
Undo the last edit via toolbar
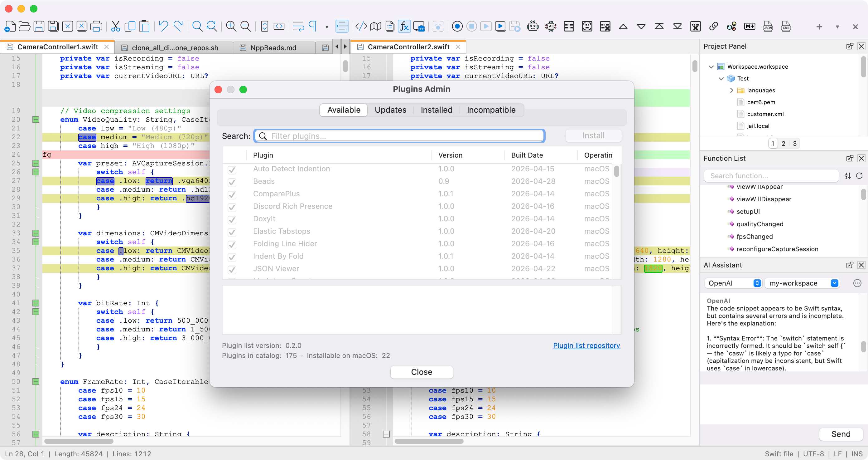[163, 26]
